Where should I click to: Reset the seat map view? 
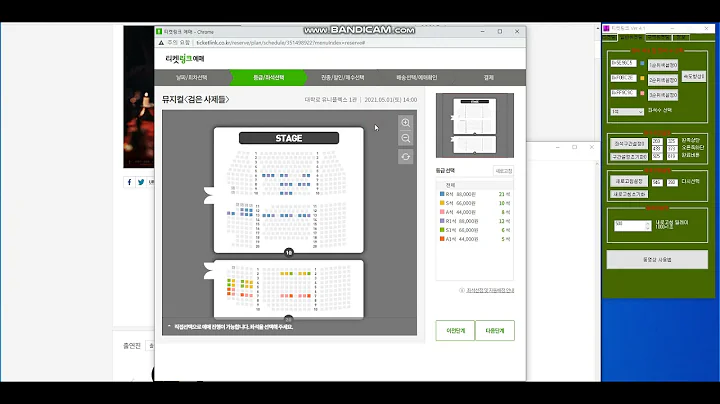(405, 157)
